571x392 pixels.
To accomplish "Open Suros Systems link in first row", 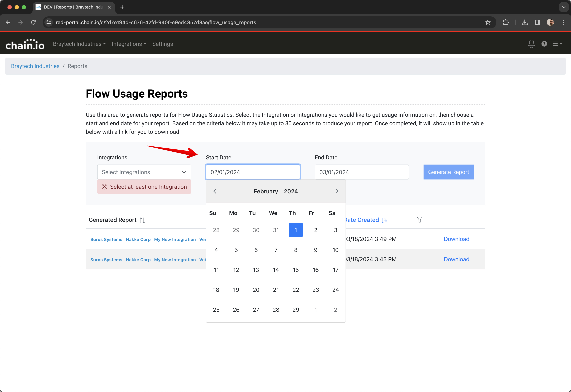I will (x=106, y=239).
